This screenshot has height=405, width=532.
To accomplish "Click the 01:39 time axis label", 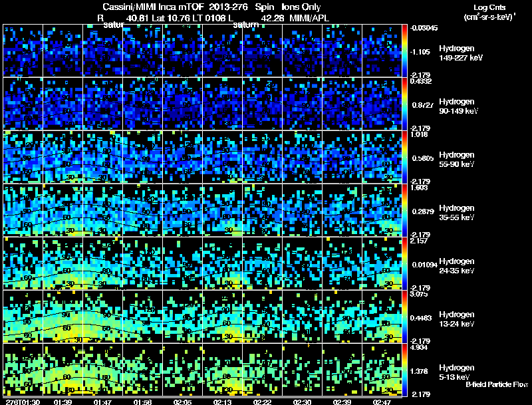I will [63, 402].
